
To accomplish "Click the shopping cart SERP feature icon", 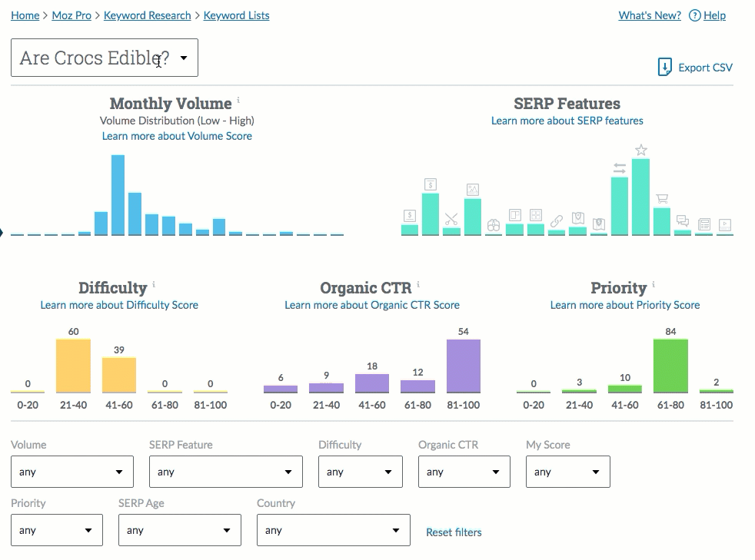I will coord(661,199).
